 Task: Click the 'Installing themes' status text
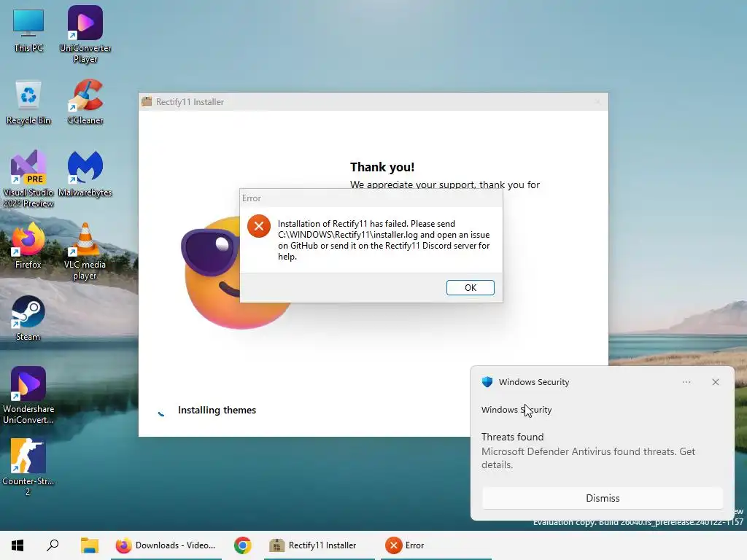pyautogui.click(x=217, y=410)
